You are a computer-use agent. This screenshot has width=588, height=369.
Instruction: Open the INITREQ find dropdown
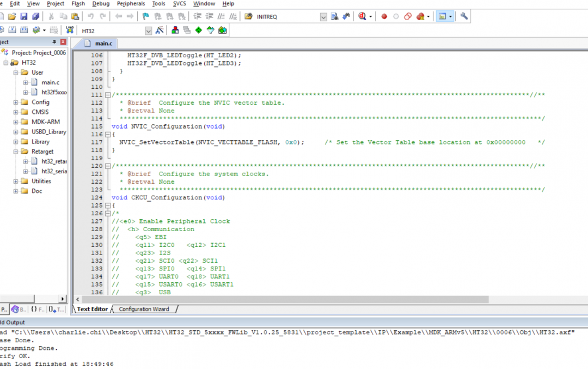(323, 17)
